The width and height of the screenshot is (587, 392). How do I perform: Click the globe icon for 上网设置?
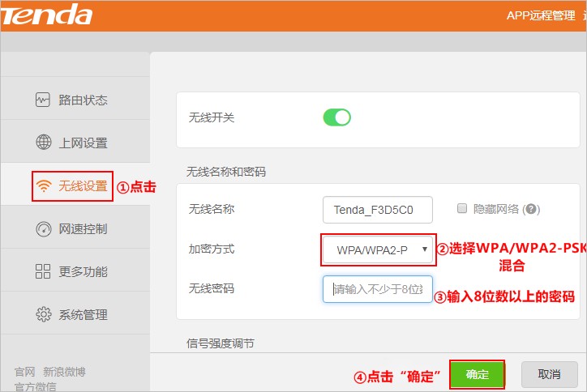tap(44, 142)
